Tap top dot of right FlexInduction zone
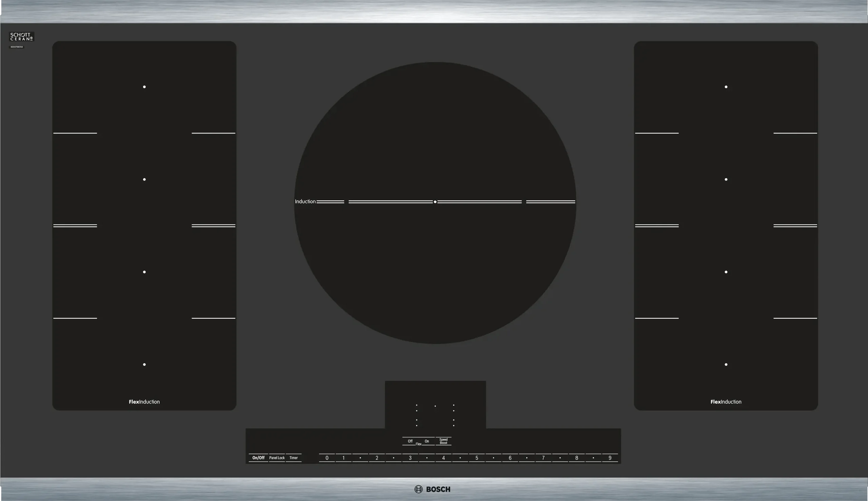868x501 pixels. click(x=726, y=87)
